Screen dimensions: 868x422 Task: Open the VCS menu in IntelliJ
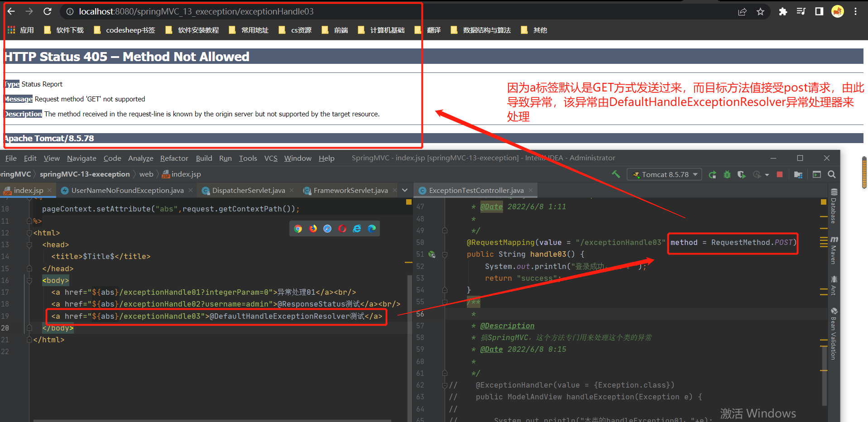coord(271,158)
